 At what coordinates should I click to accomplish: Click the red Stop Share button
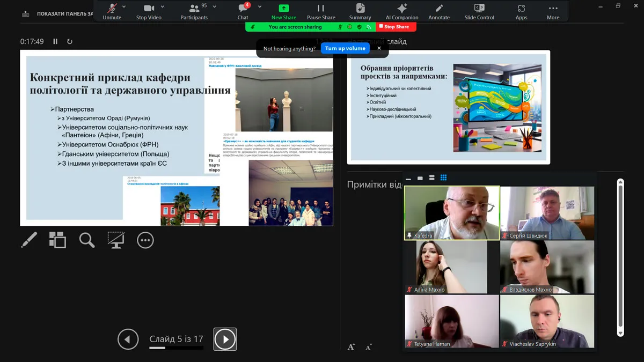(396, 27)
